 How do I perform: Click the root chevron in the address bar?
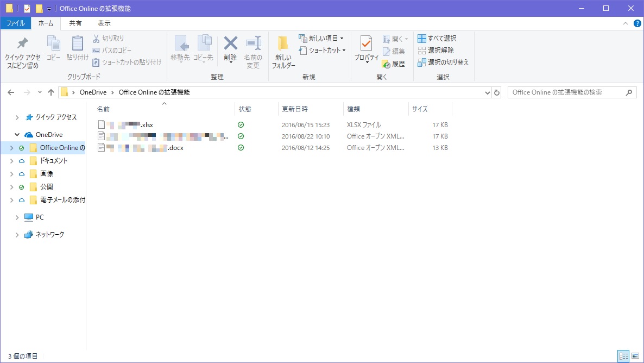click(x=73, y=92)
